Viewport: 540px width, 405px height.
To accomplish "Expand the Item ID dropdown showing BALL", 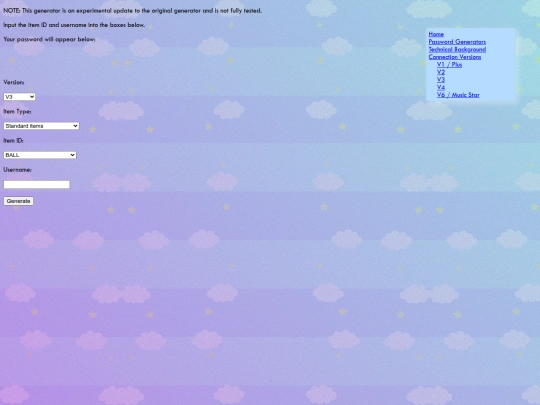I will [x=40, y=155].
